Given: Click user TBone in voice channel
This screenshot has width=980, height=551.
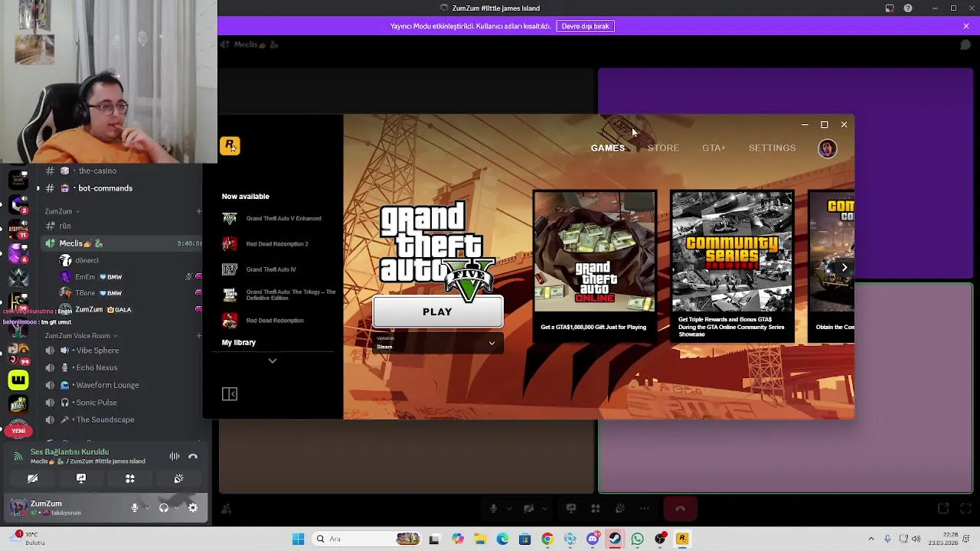Looking at the screenshot, I should point(85,293).
